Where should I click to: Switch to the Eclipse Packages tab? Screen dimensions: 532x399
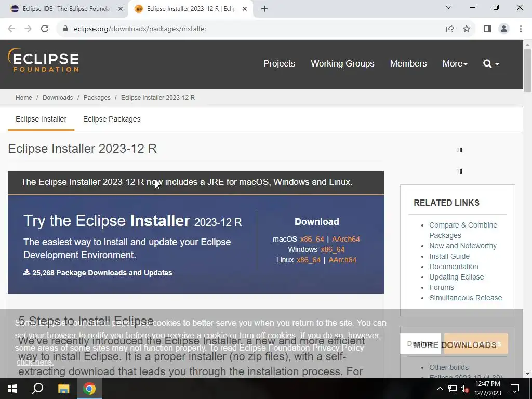pos(112,119)
